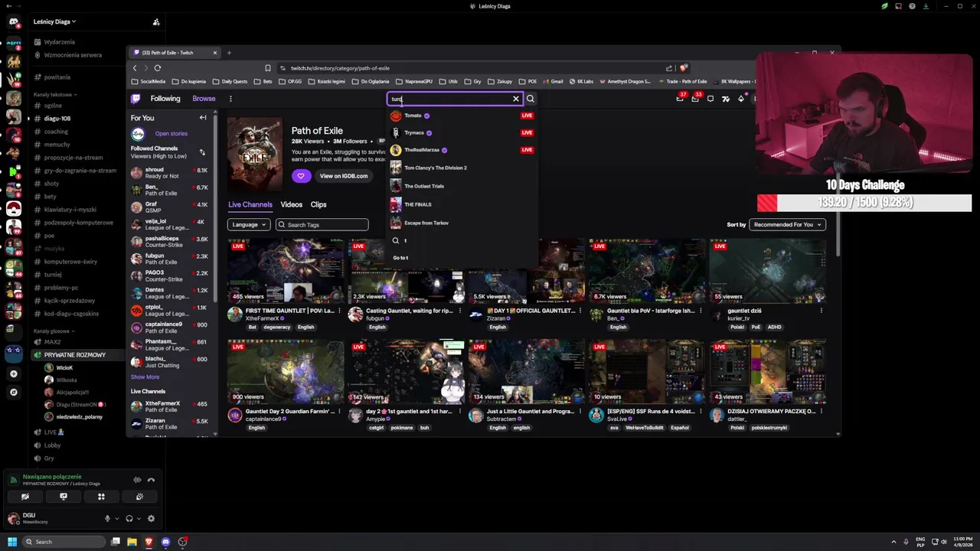Share your screen in Discord

click(64, 497)
